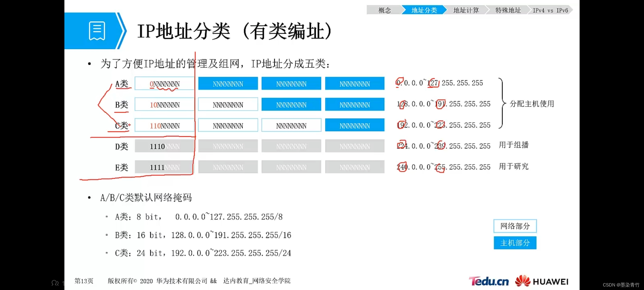The width and height of the screenshot is (644, 290).
Task: Click the 网络部分 legend box
Action: (x=515, y=226)
